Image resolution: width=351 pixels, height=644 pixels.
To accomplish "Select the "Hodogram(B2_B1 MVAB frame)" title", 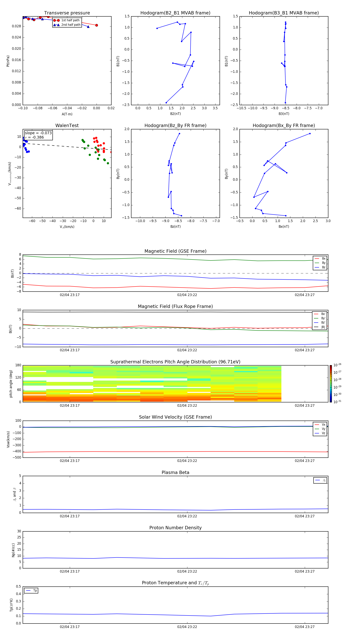I will 175,13.
